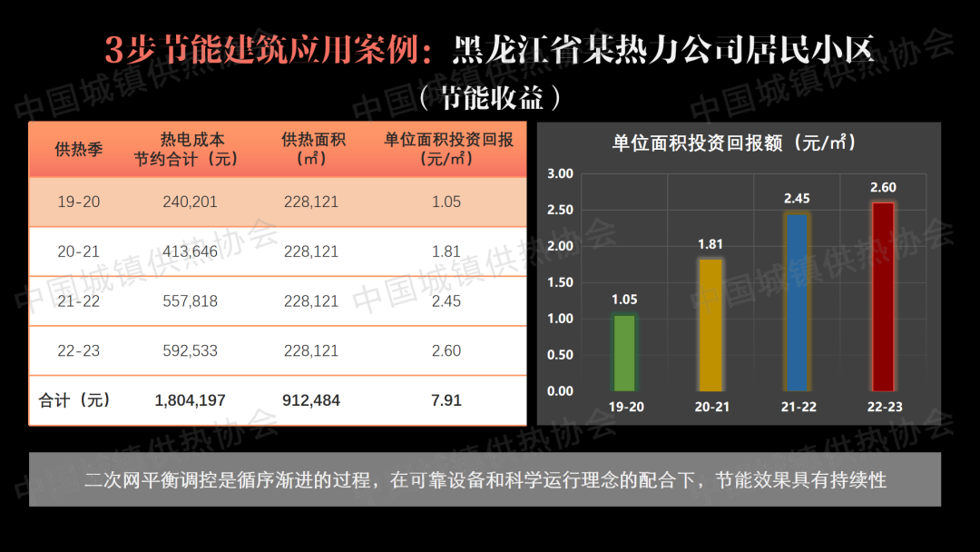The image size is (980, 552).
Task: Select the 413,646 cost savings cell
Action: click(191, 251)
